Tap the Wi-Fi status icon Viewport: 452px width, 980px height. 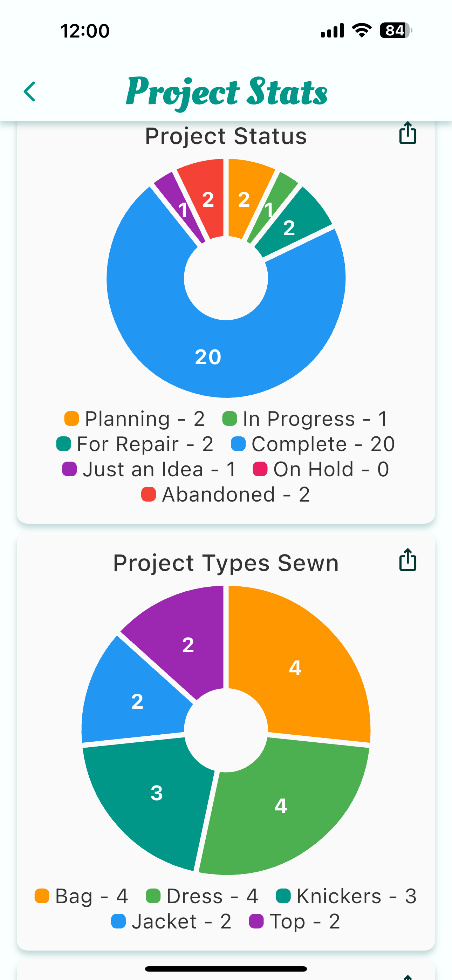click(x=362, y=30)
